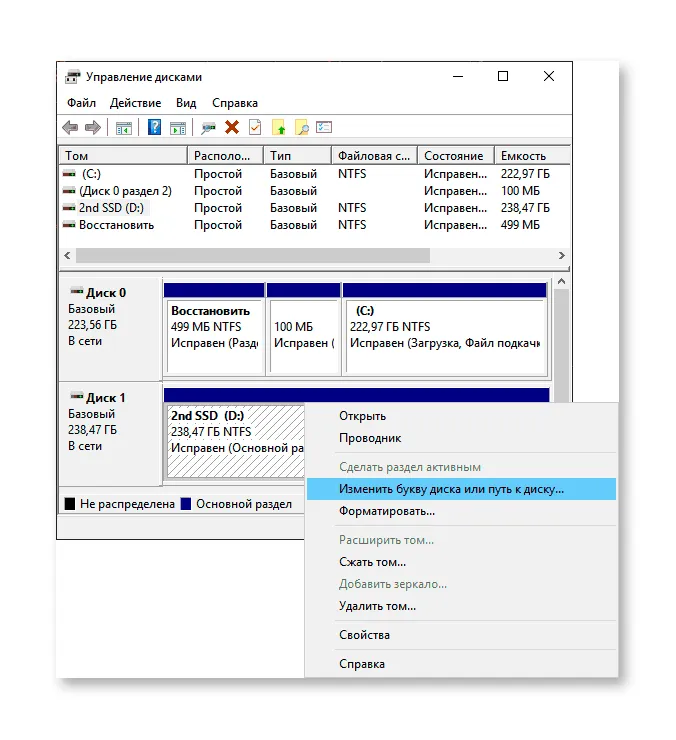Viewport: 676px width, 740px height.
Task: Open the Вид menu
Action: 186,103
